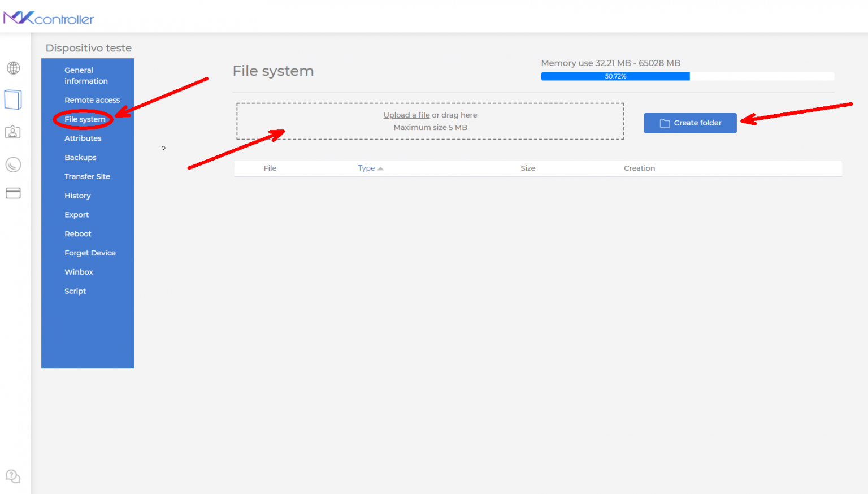The image size is (868, 494).
Task: Click the Upload a file link
Action: coord(406,115)
